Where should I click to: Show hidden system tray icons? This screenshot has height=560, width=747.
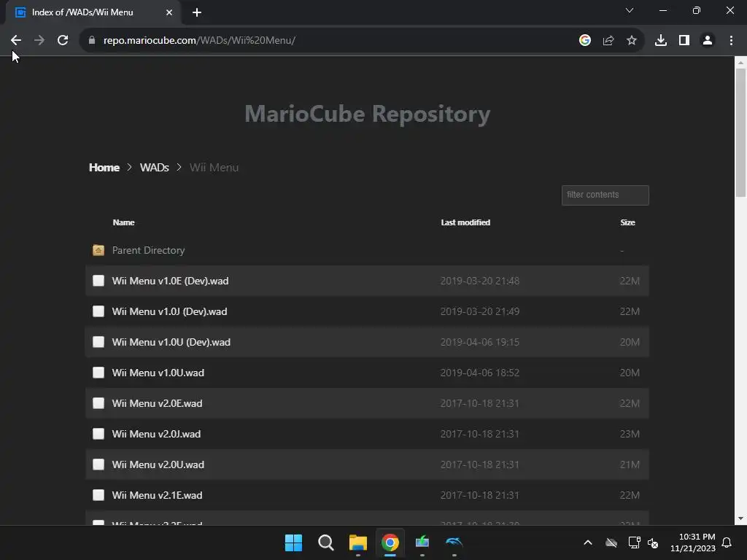(588, 542)
